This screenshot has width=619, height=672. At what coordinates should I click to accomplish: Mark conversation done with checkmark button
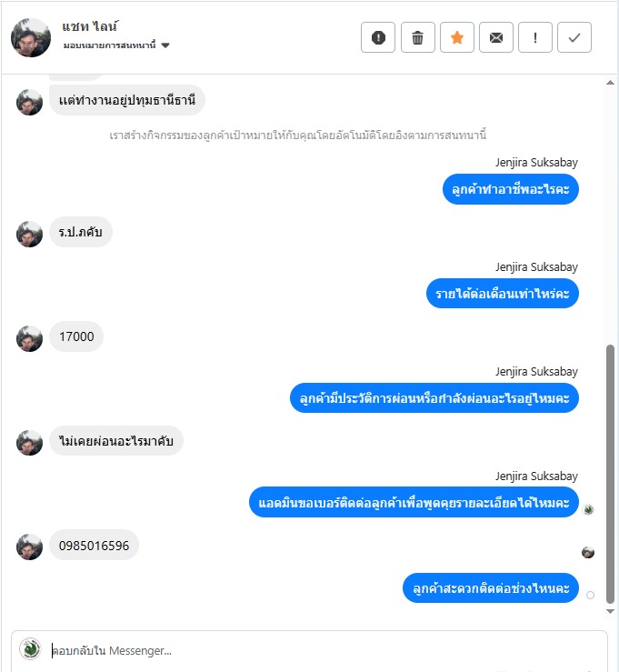coord(574,37)
